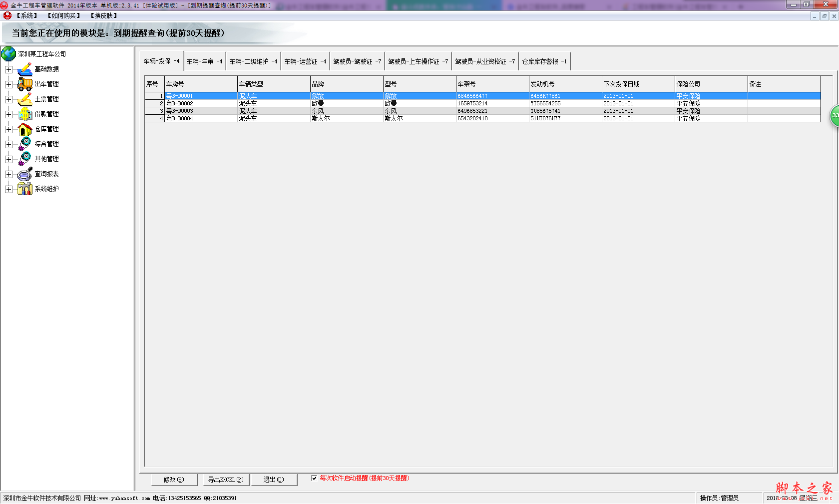The image size is (839, 504).
Task: Switch to the 车辆-年审 tab
Action: pos(205,61)
